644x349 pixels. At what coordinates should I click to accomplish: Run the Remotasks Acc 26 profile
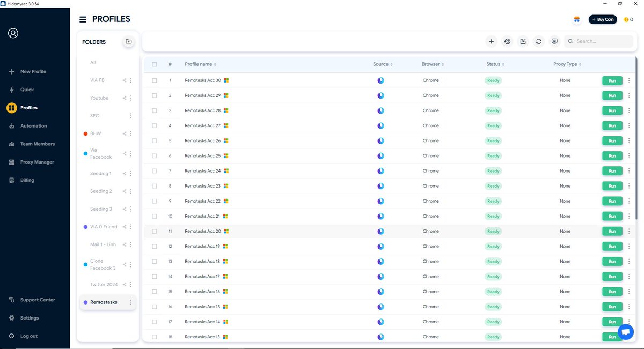pos(612,141)
